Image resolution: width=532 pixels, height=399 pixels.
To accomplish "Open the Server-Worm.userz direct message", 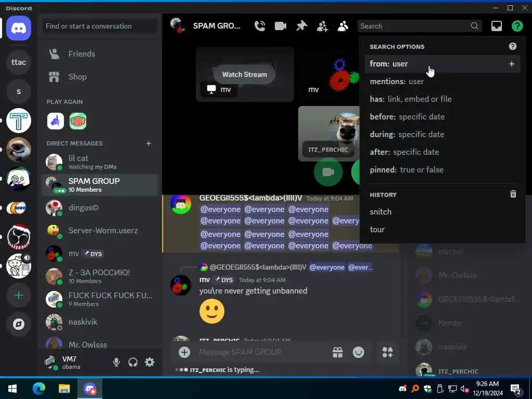I will click(x=100, y=231).
